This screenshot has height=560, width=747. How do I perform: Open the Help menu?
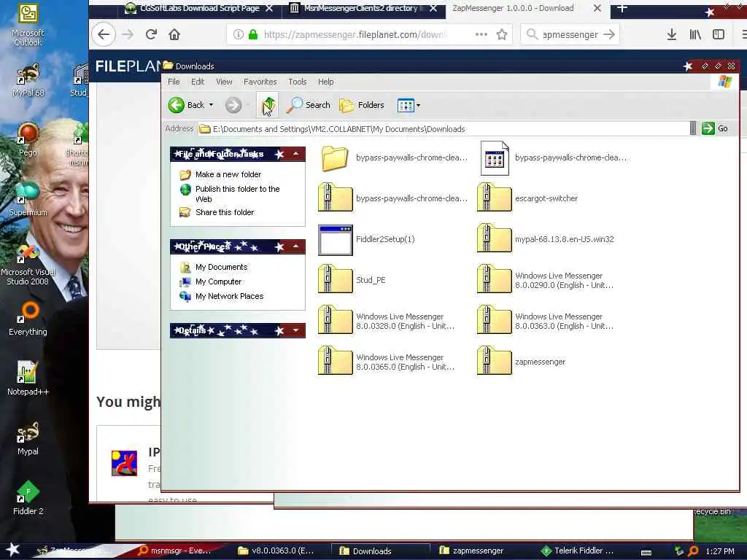[326, 82]
